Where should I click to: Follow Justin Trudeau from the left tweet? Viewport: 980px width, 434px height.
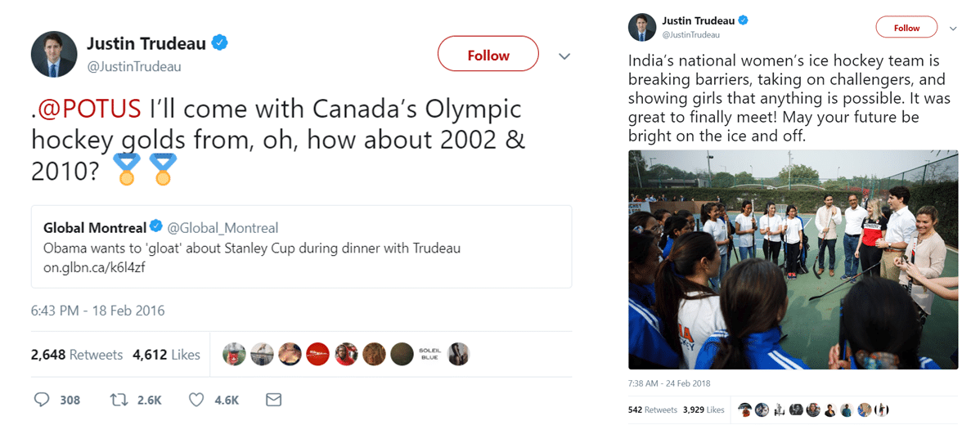click(x=488, y=55)
